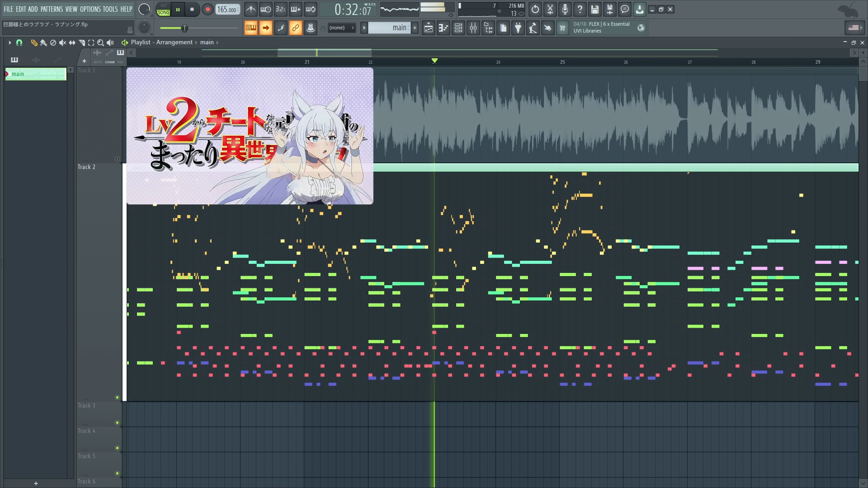Open the Mixer icon
The width and height of the screenshot is (868, 488).
tap(473, 28)
